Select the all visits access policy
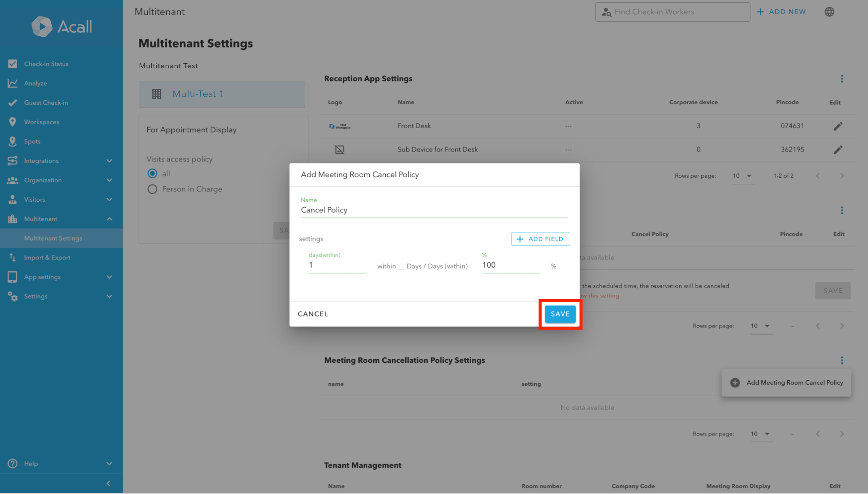The width and height of the screenshot is (868, 494). [x=152, y=173]
